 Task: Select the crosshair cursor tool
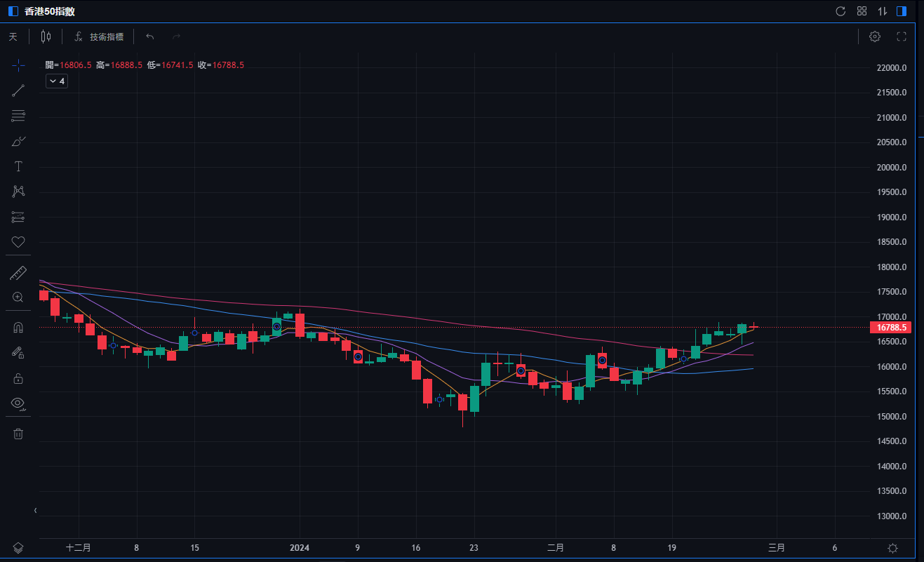tap(18, 65)
